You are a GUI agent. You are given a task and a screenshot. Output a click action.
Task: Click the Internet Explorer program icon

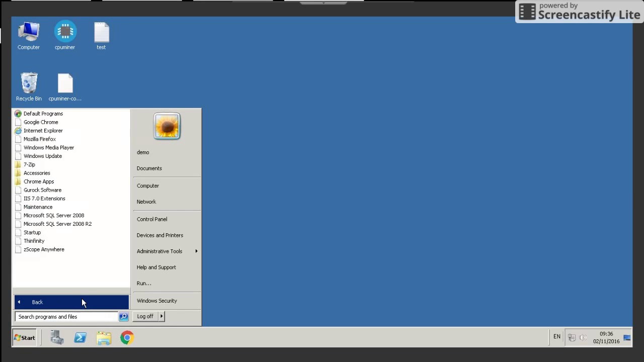tap(18, 131)
